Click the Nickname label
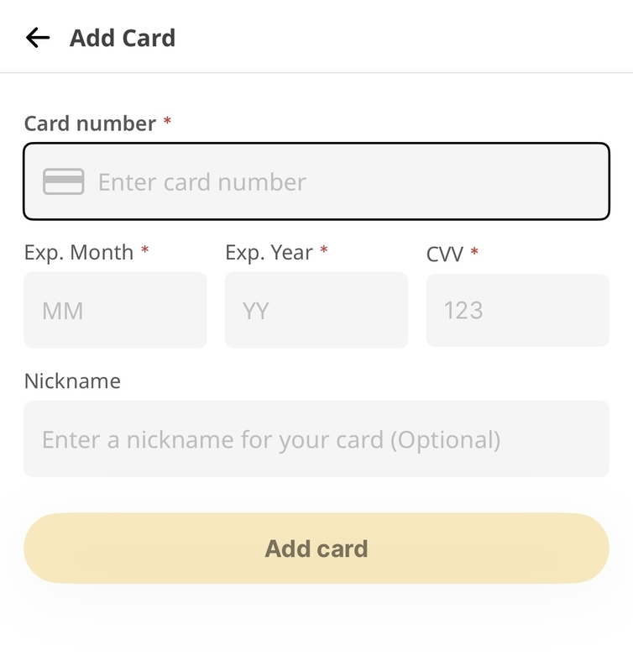This screenshot has height=672, width=633. (72, 381)
